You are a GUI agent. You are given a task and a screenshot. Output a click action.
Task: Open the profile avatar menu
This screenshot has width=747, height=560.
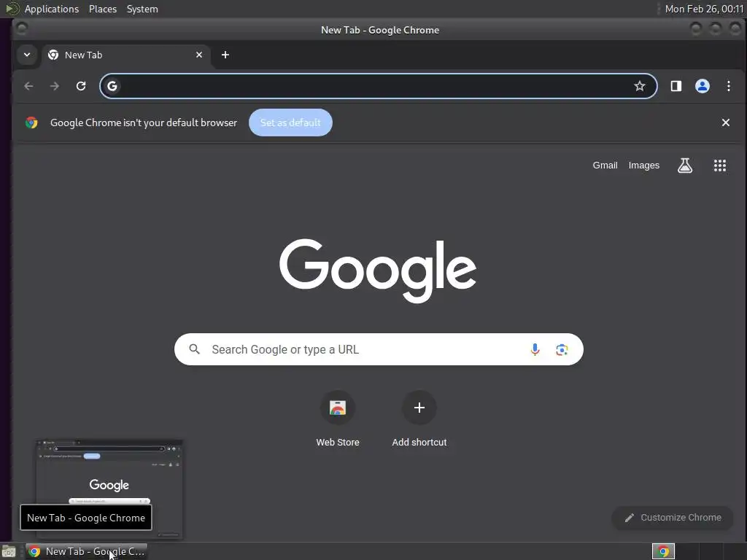pyautogui.click(x=703, y=86)
